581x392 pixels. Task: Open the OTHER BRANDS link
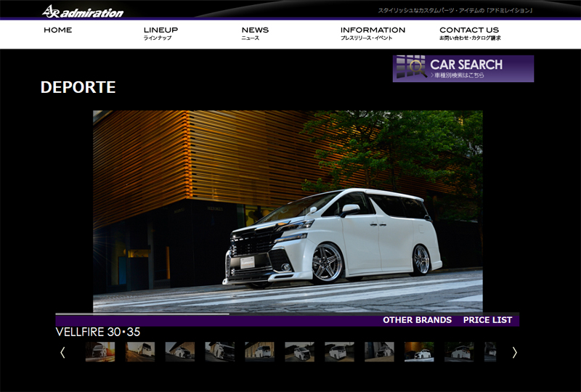coord(417,320)
